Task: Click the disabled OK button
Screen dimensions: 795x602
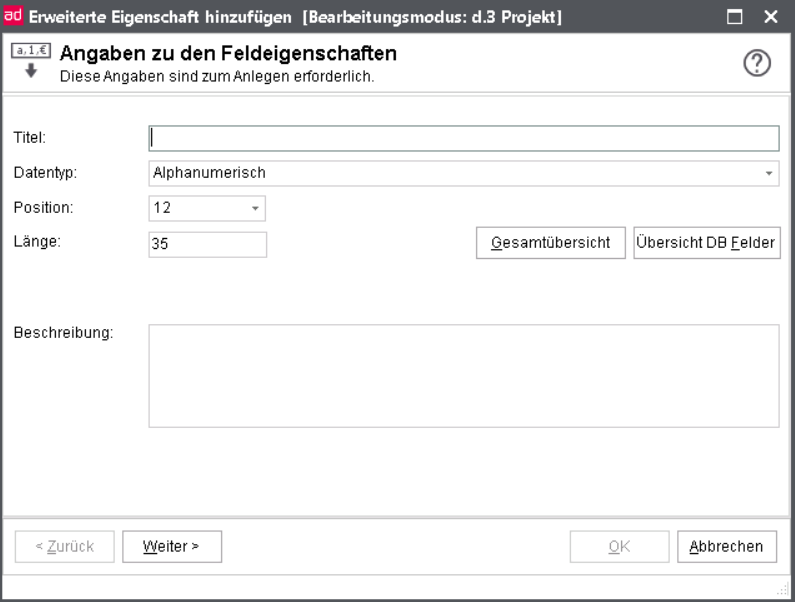Action: pyautogui.click(x=619, y=546)
